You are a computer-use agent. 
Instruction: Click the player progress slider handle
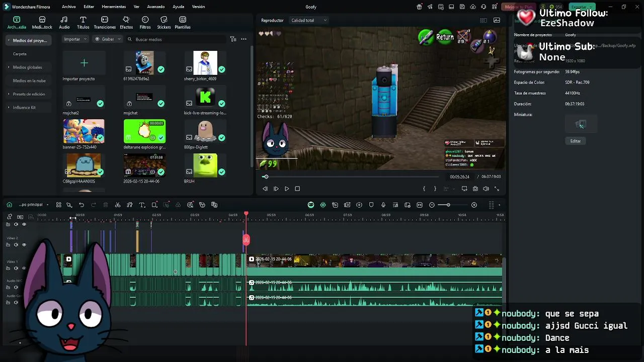tap(266, 176)
